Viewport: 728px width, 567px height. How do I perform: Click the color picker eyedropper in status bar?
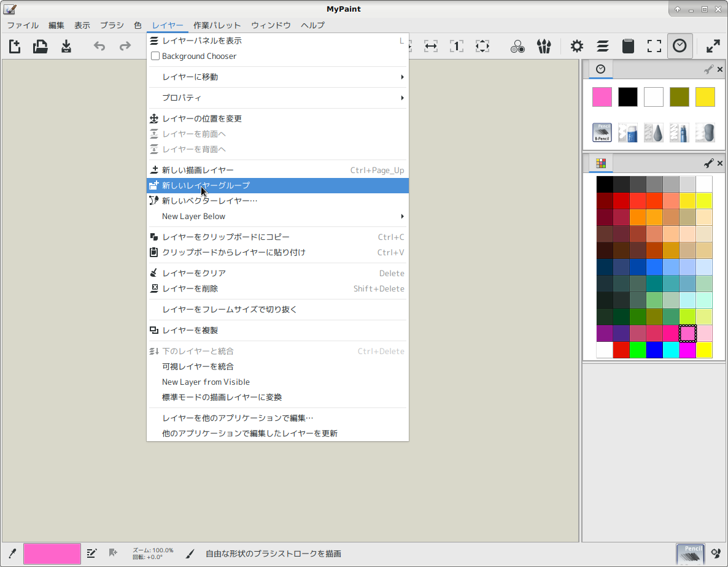12,553
